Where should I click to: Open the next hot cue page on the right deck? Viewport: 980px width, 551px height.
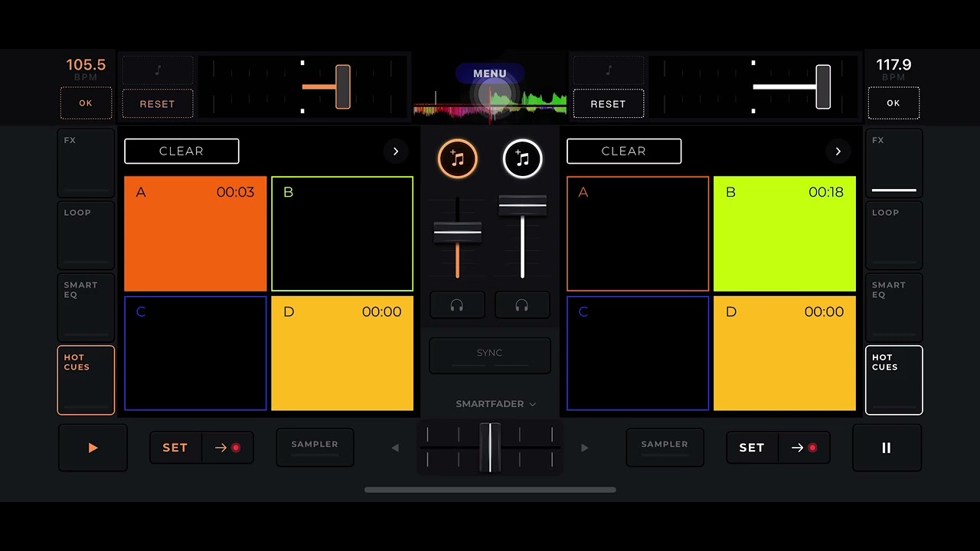click(838, 152)
